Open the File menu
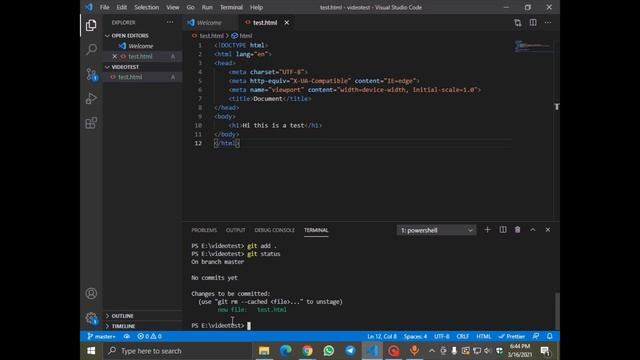This screenshot has height=360, width=640. [x=104, y=7]
